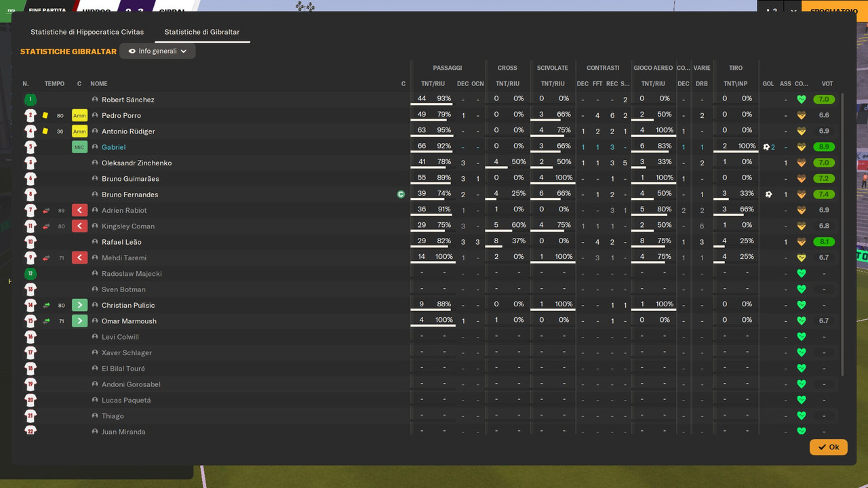Switch to Statistiche di Hippocratica Civitas tab
This screenshot has height=488, width=868.
point(87,32)
